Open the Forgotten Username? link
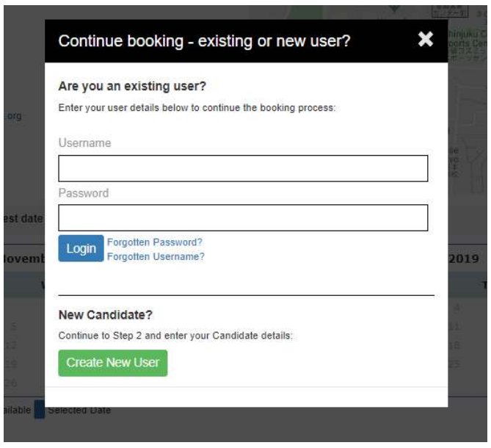The height and width of the screenshot is (448, 491). [156, 256]
